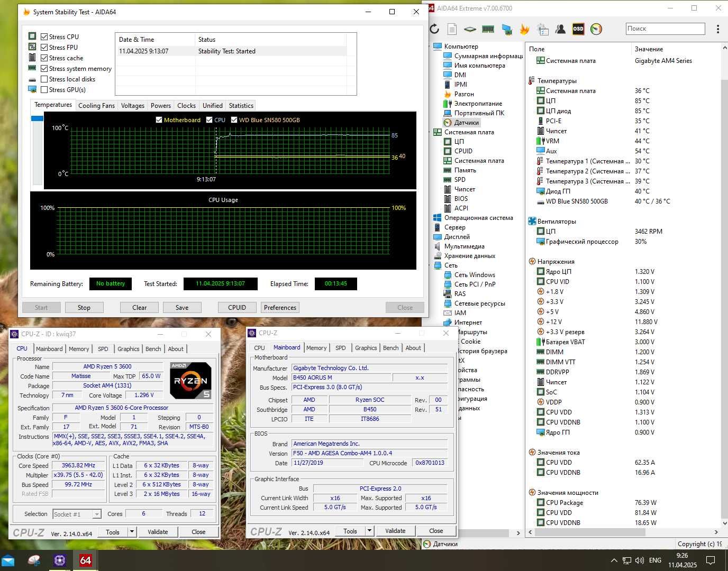Click the monitor diagnostics icon in AIDA64 toolbar
The height and width of the screenshot is (571, 728).
pos(507,29)
